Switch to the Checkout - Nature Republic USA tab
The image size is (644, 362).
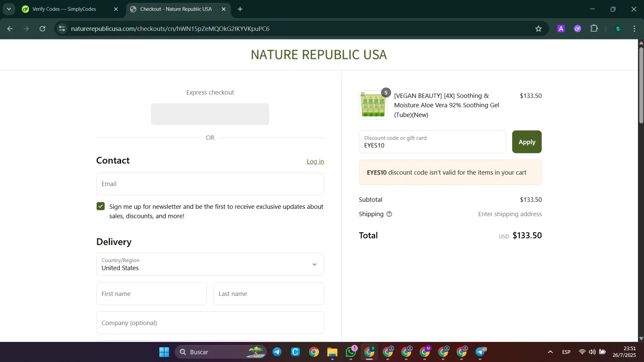pos(176,9)
